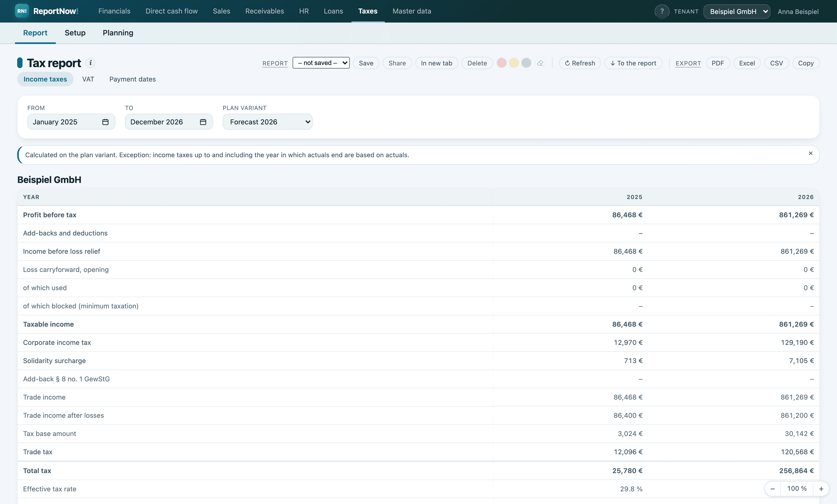
Task: Click the info icon beside Tax report
Action: point(90,63)
